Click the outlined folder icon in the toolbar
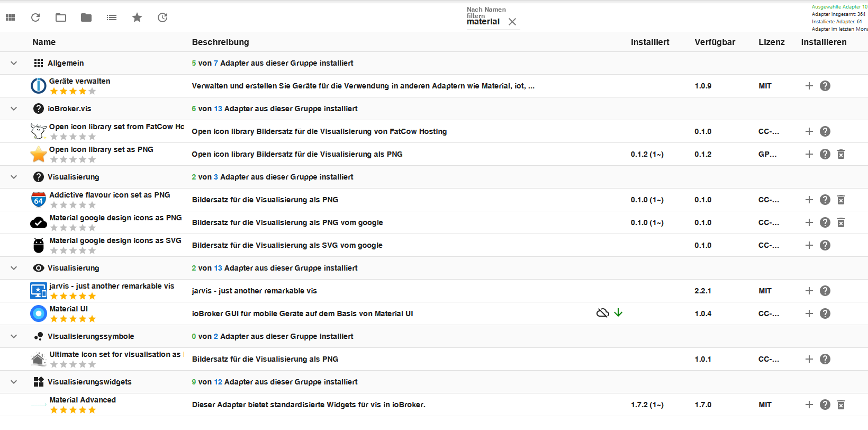Screen dimensions: 868x430 pos(61,17)
